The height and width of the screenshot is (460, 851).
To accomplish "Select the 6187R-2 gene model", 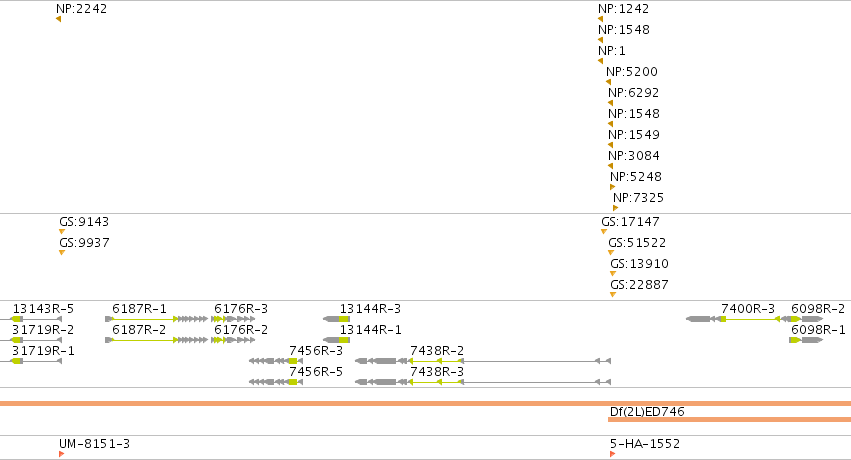I will point(156,340).
